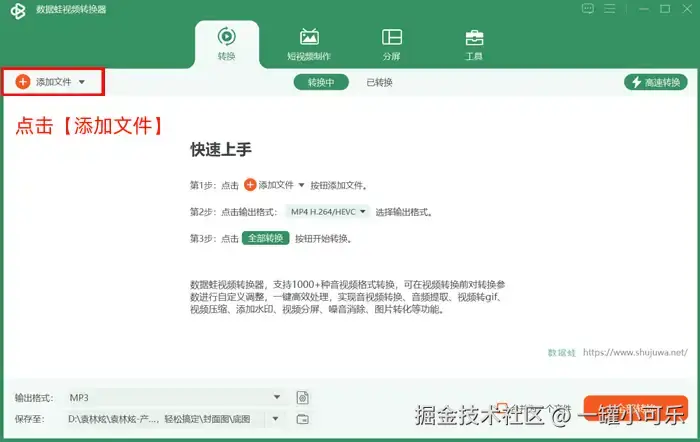
Task: Click the save path text field
Action: 166,419
